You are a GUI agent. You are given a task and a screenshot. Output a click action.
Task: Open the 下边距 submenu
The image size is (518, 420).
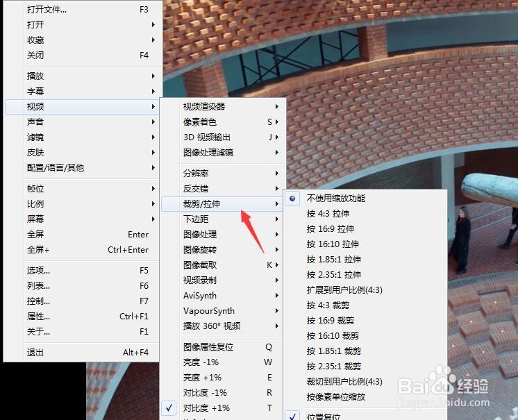click(223, 219)
